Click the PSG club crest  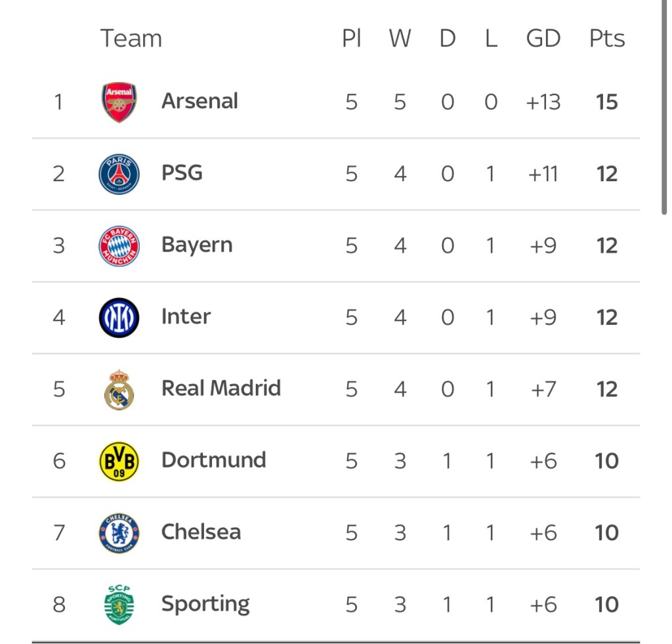tap(119, 174)
